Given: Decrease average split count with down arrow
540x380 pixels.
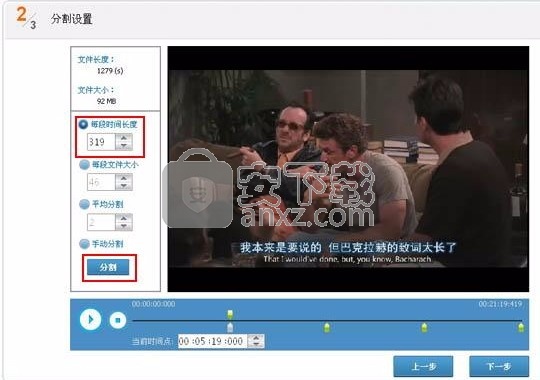Looking at the screenshot, I should [124, 226].
